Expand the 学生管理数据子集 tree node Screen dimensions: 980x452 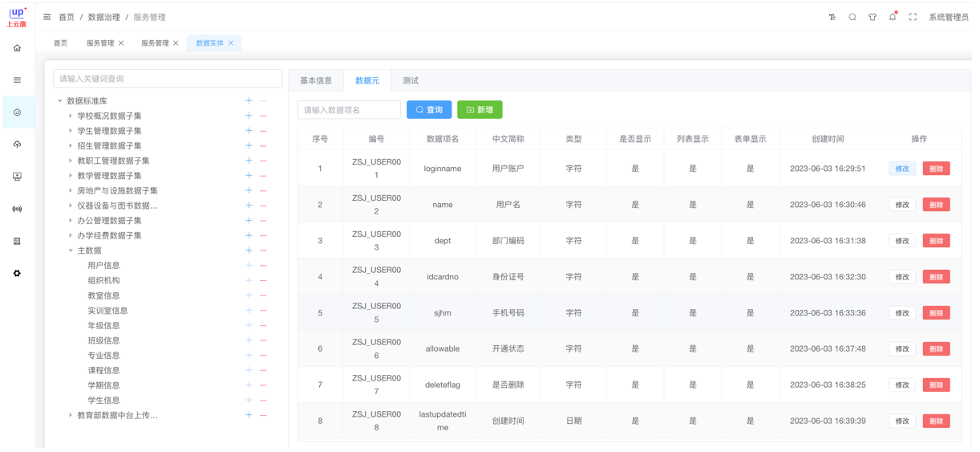coord(71,131)
